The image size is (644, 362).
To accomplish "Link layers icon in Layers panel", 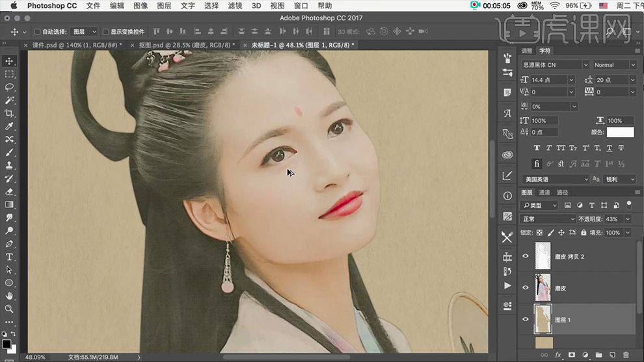I will pyautogui.click(x=544, y=355).
